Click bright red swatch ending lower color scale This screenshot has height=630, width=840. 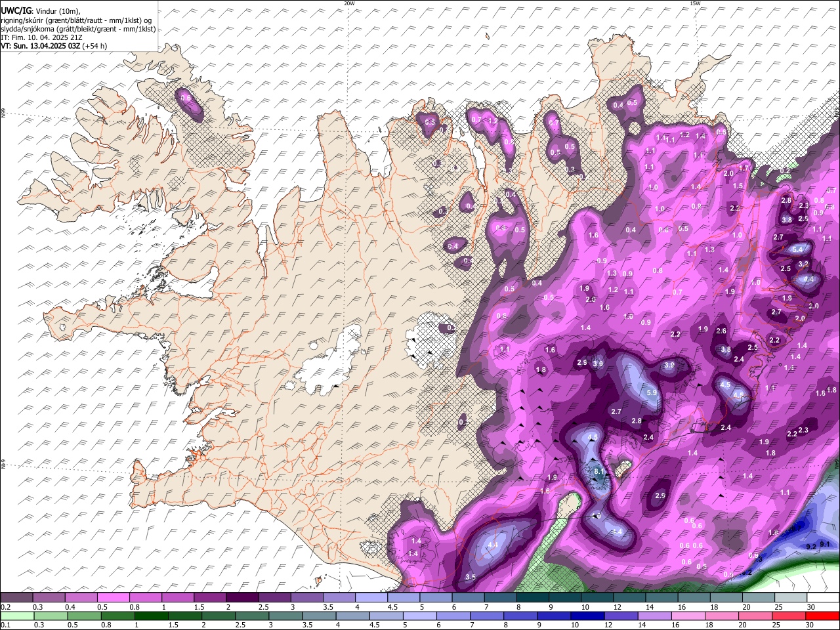823,616
